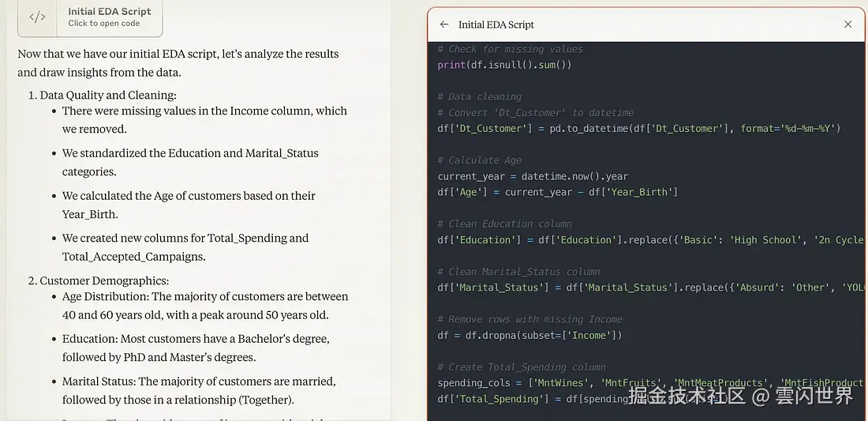The width and height of the screenshot is (868, 421).
Task: Click the print(df.isnull().sum()) code line
Action: pyautogui.click(x=504, y=65)
